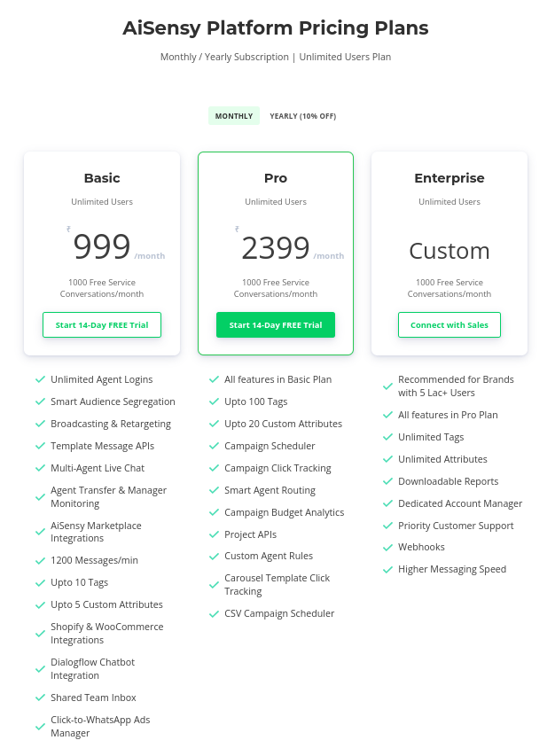
Task: Click checkmark beside Click-to-WhatsApp Ads Manager
Action: 40,726
